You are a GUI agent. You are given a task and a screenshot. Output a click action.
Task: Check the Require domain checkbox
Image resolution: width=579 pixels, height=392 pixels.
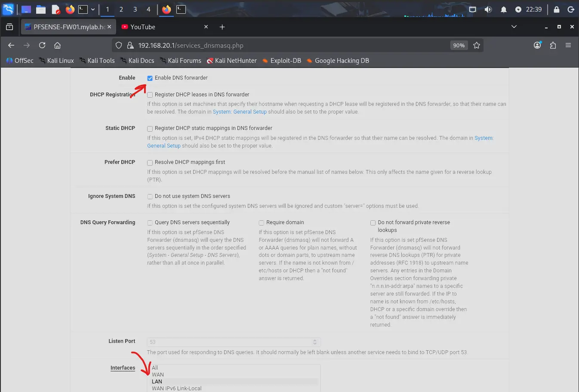(261, 222)
